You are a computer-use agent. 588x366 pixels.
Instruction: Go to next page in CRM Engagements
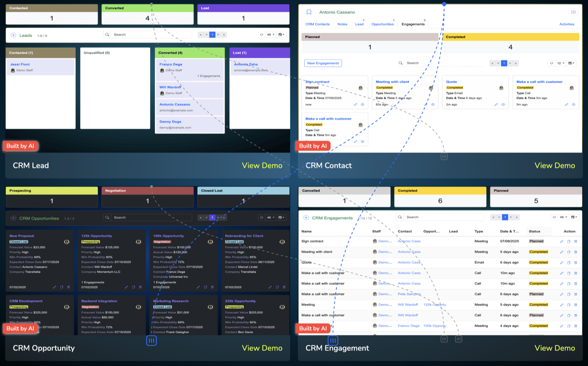(x=511, y=217)
